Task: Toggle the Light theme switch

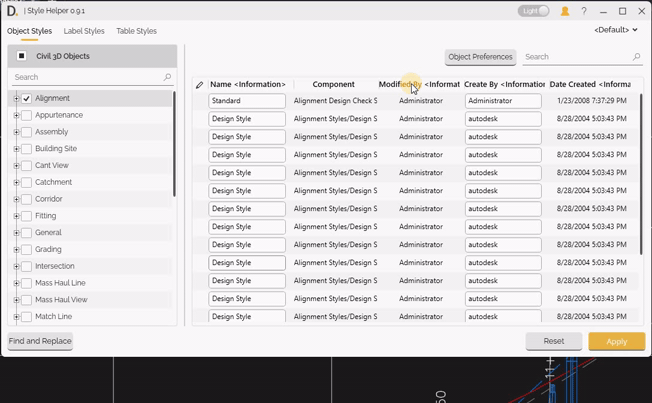Action: [x=533, y=11]
